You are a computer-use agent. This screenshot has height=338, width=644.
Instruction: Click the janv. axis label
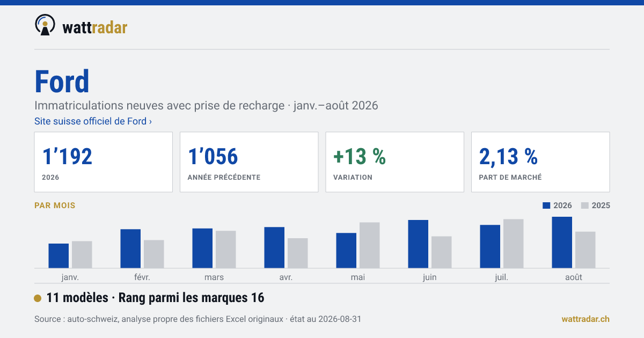70,277
